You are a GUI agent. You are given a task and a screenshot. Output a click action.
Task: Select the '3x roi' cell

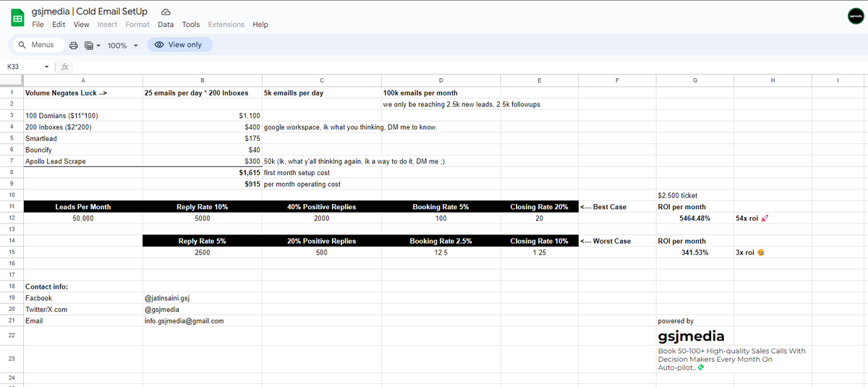pos(773,252)
